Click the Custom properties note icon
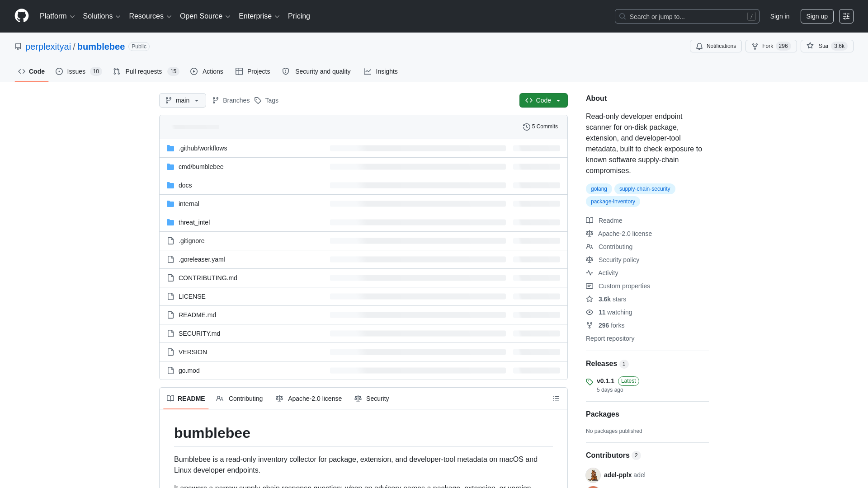The image size is (868, 488). tap(590, 286)
